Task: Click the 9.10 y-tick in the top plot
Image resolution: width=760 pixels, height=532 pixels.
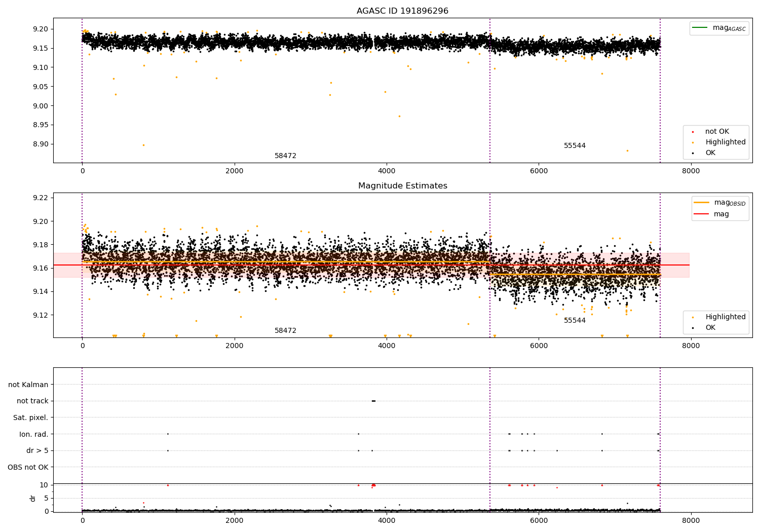Action: 40,67
